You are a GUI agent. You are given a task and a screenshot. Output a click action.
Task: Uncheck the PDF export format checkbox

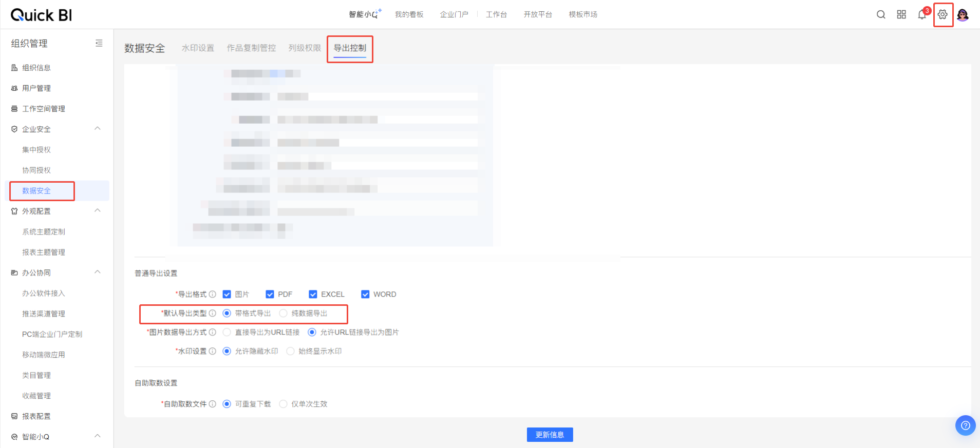pos(270,294)
